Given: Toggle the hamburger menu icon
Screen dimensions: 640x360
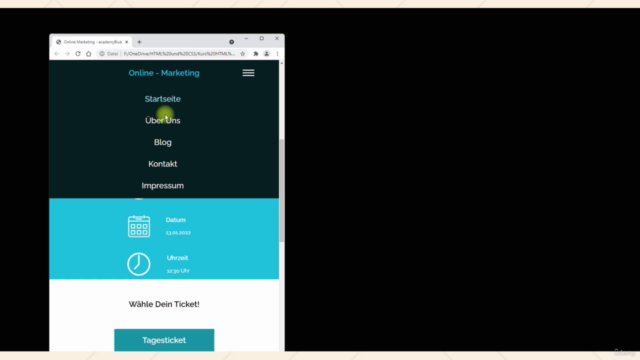Looking at the screenshot, I should [x=248, y=73].
